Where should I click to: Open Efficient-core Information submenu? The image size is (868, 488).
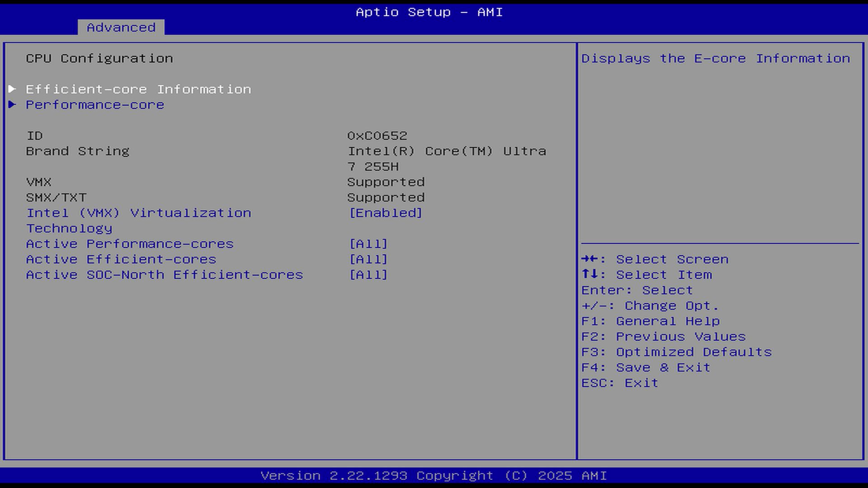(x=138, y=89)
